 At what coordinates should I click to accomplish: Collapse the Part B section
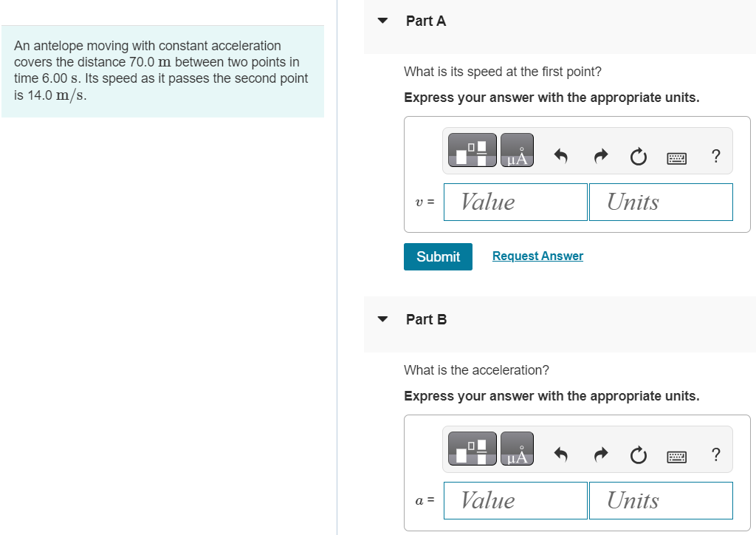(x=382, y=319)
